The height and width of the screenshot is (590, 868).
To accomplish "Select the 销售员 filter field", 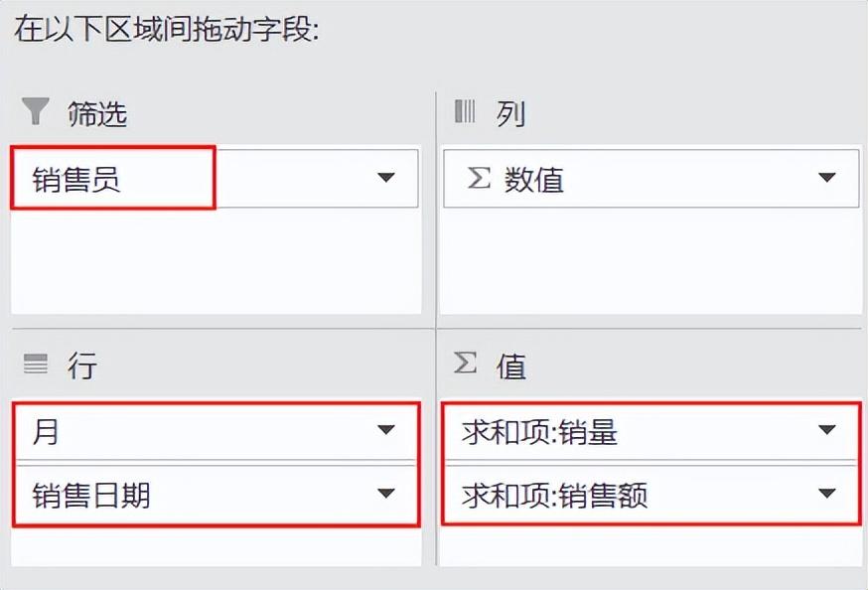I will coord(77,179).
